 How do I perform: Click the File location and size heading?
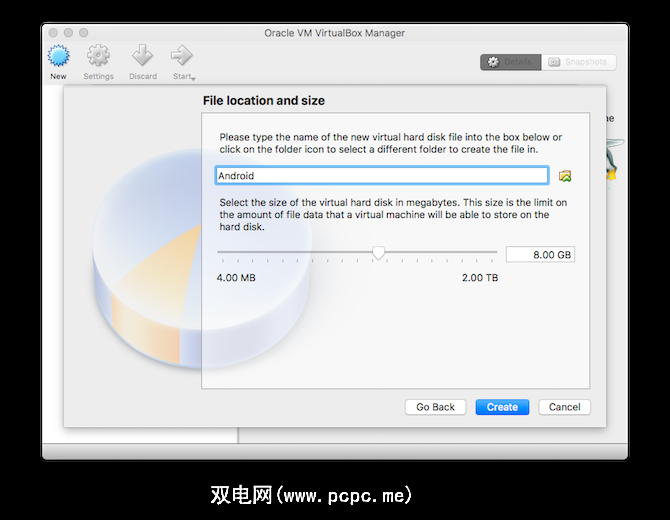click(x=264, y=100)
